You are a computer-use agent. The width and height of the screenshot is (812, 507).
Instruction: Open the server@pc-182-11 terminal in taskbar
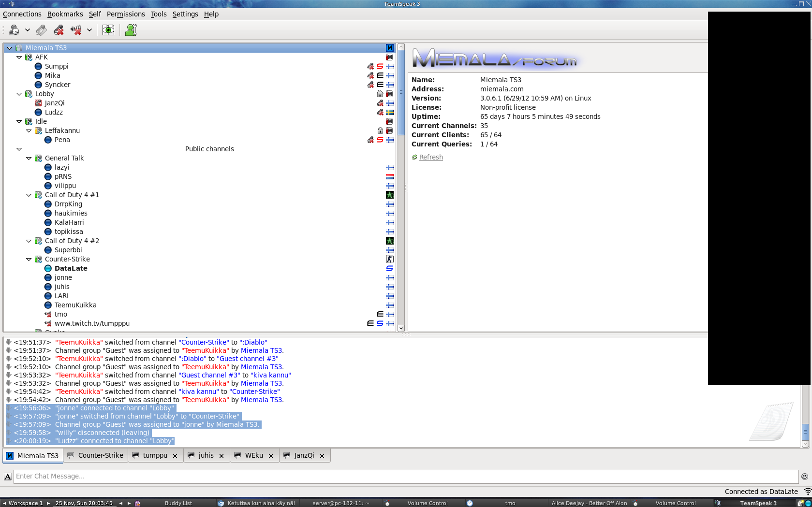tap(340, 503)
